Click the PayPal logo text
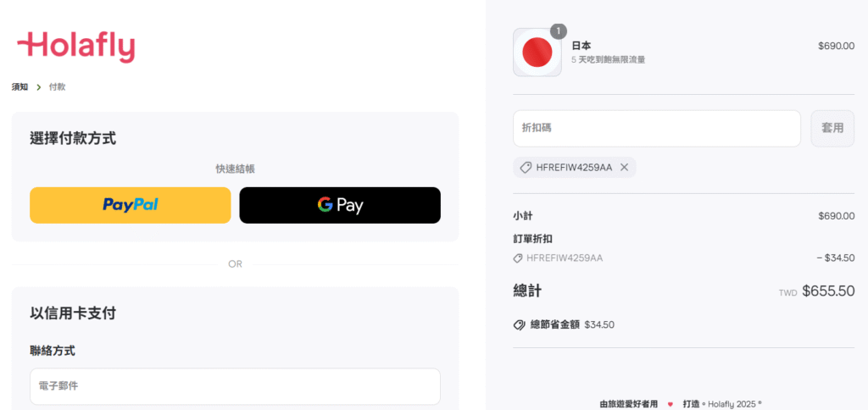 [130, 205]
